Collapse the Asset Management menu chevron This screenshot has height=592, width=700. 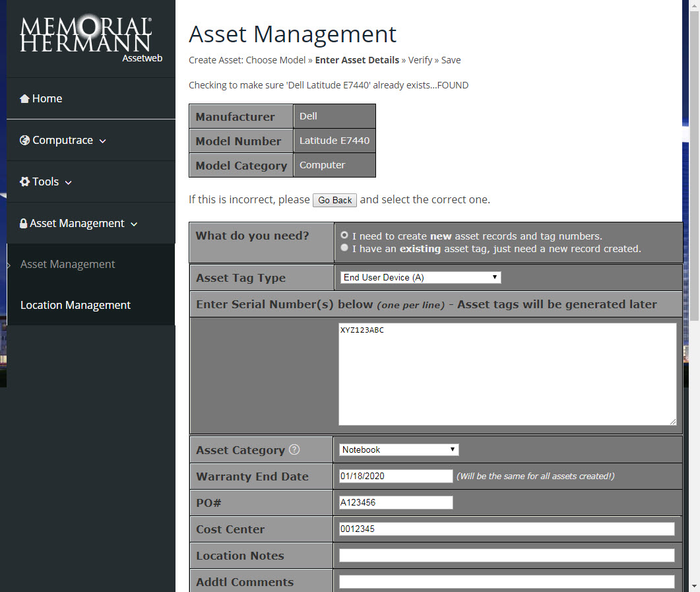point(134,224)
